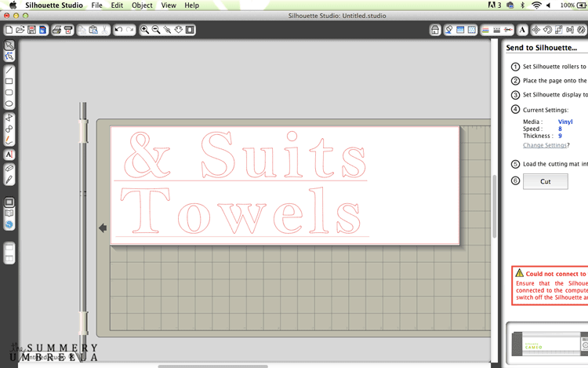Open the Line Color window
The height and width of the screenshot is (368, 588).
(x=485, y=30)
